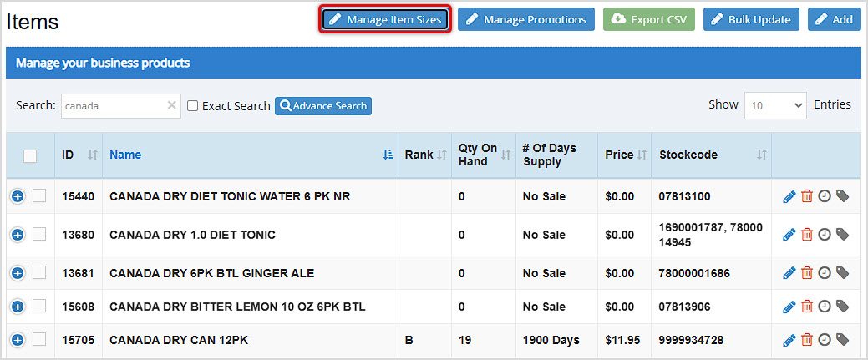Sort by Qty On Hand column
Screen dimensions: 868x360
pos(484,155)
